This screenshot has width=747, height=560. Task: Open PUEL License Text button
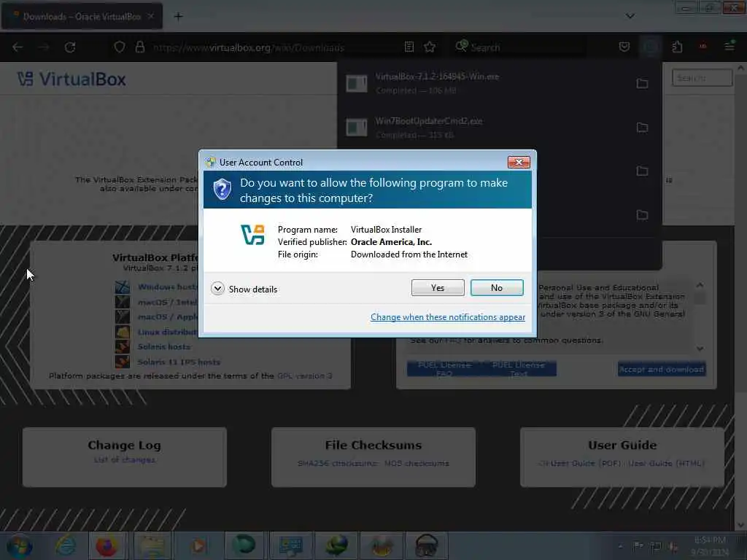click(x=519, y=369)
